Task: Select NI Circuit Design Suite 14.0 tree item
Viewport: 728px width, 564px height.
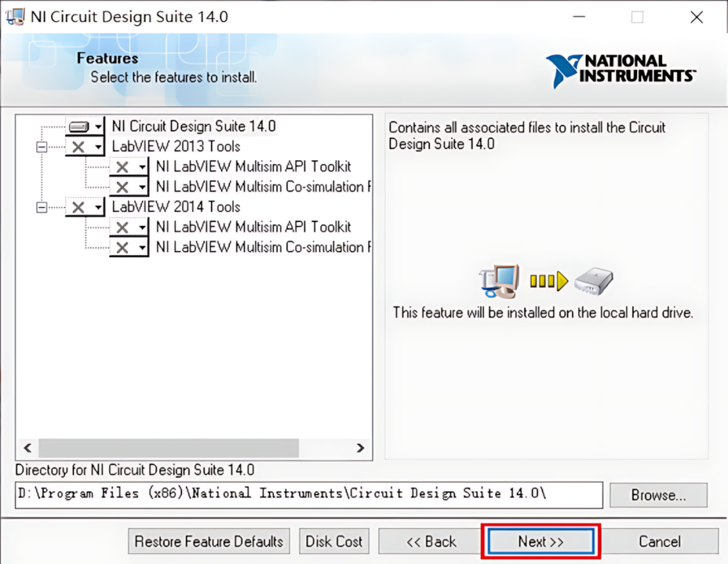Action: pos(193,126)
